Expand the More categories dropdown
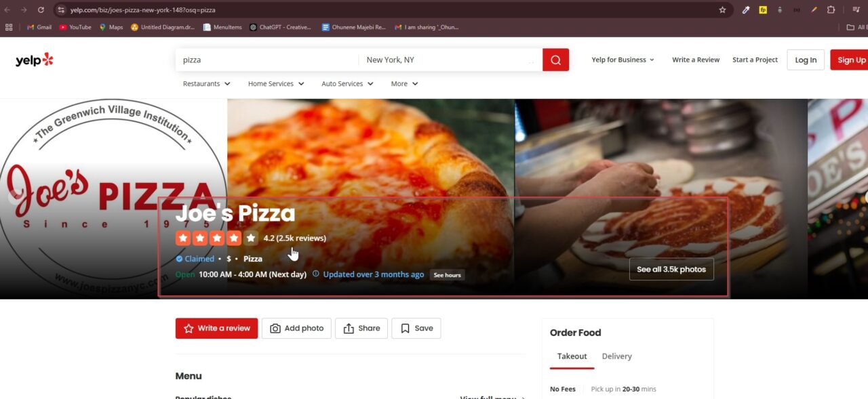The image size is (868, 399). tap(403, 83)
